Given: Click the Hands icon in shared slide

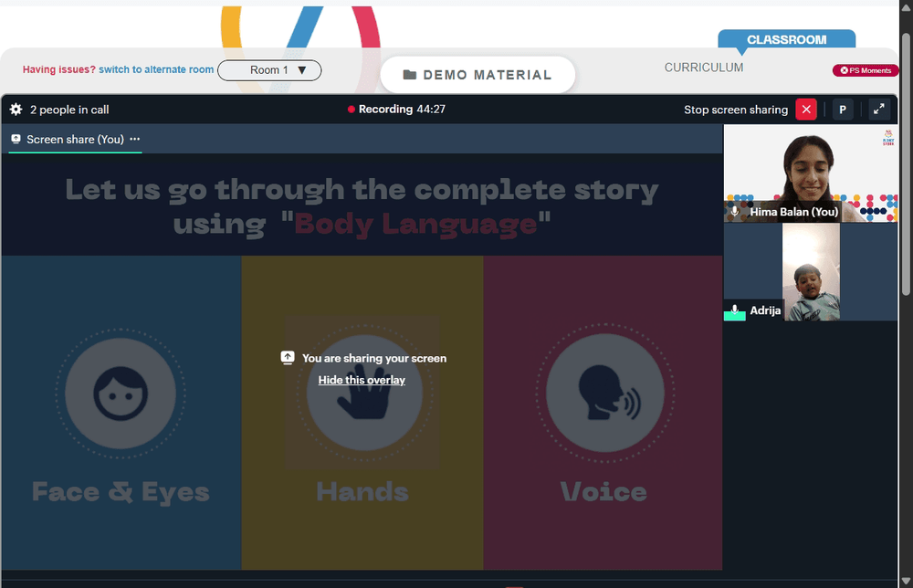Looking at the screenshot, I should point(364,393).
